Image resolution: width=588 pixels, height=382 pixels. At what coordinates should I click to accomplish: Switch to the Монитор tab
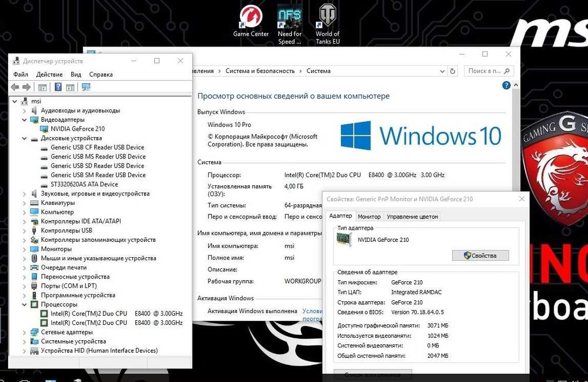point(369,217)
